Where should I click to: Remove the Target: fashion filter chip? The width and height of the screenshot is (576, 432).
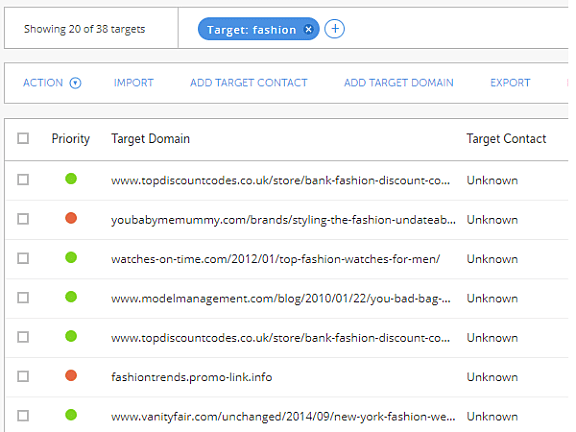click(x=309, y=29)
